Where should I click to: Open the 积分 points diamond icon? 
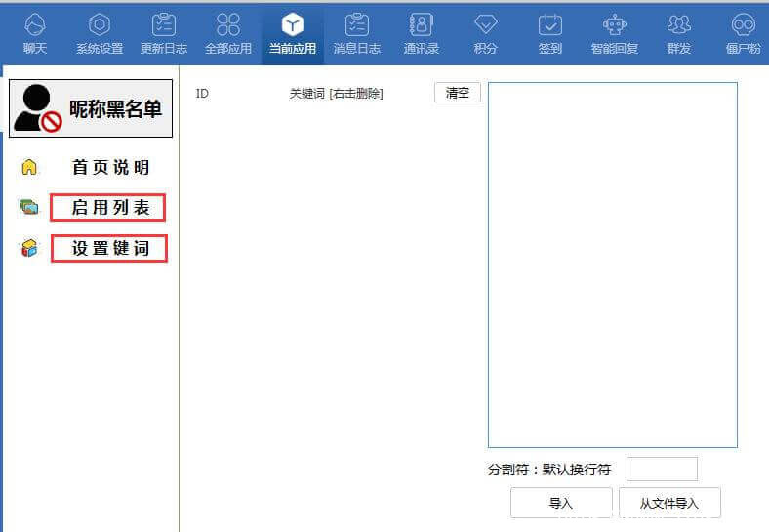pyautogui.click(x=486, y=25)
